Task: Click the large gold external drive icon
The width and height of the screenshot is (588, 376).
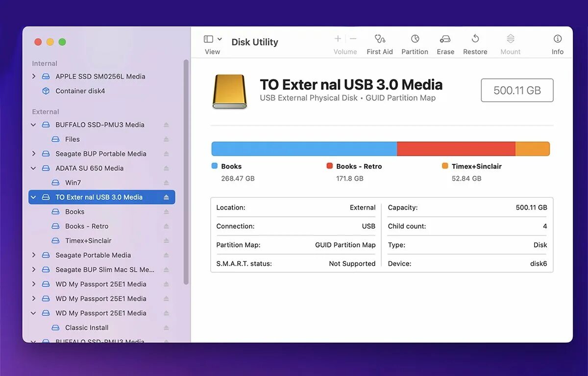Action: click(229, 91)
